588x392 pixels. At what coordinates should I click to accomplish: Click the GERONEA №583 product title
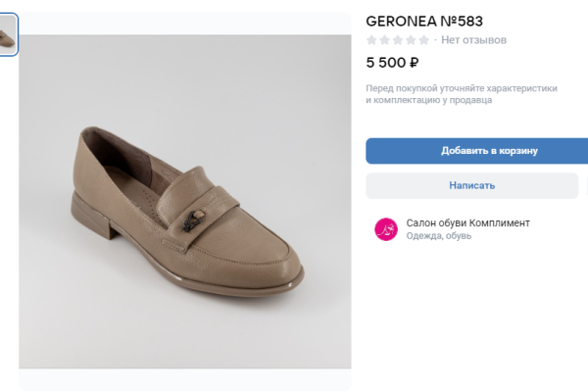423,20
